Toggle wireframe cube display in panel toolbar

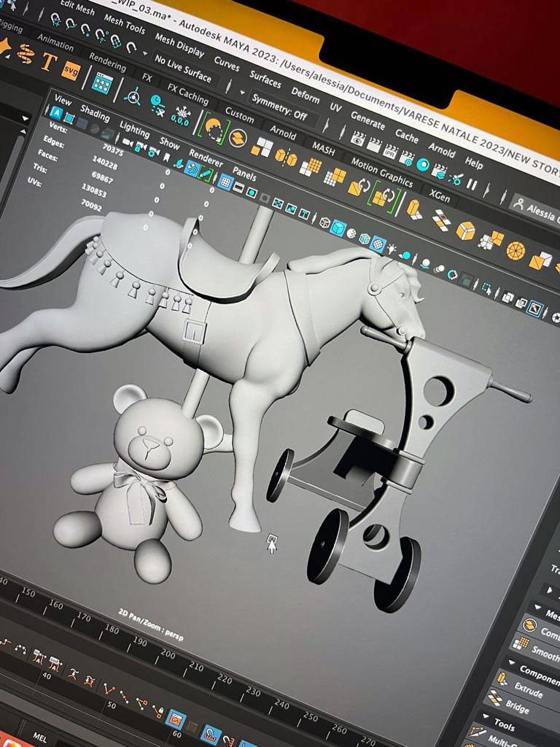tap(325, 222)
